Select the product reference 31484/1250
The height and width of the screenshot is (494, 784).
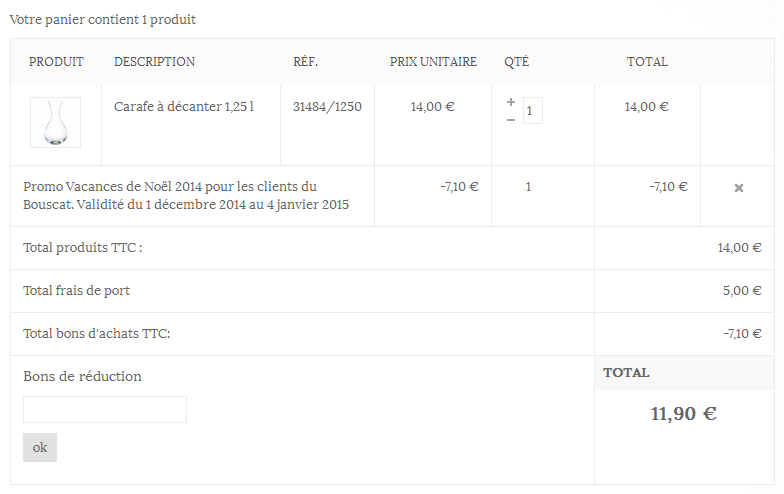[x=327, y=106]
